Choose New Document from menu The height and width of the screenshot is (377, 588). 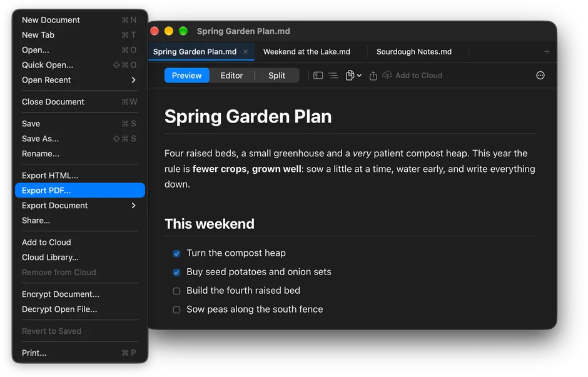click(x=80, y=20)
